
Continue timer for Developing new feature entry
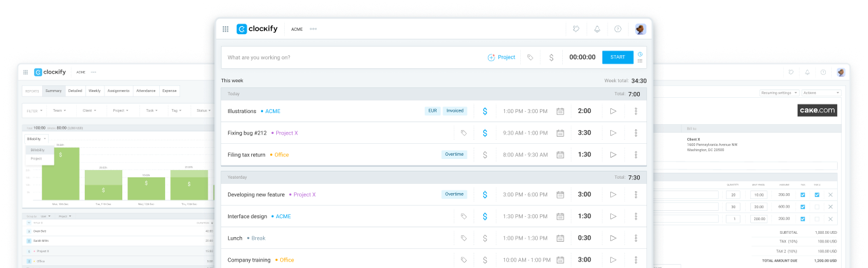pyautogui.click(x=613, y=194)
